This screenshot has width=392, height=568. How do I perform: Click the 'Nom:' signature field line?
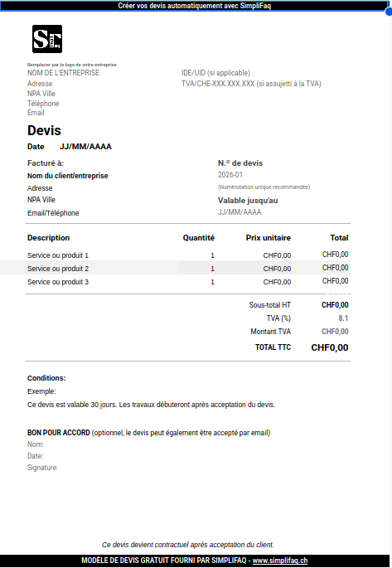pos(36,444)
